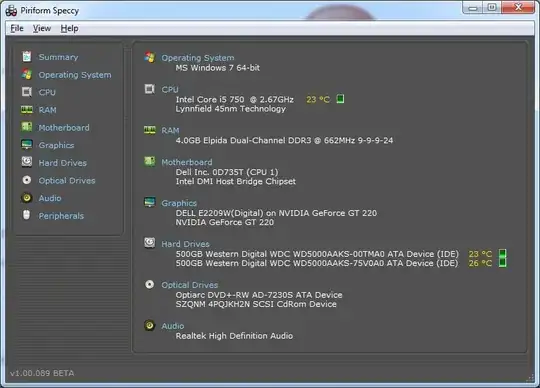Click the window resize grip corner
This screenshot has width=540, height=388.
(x=530, y=378)
